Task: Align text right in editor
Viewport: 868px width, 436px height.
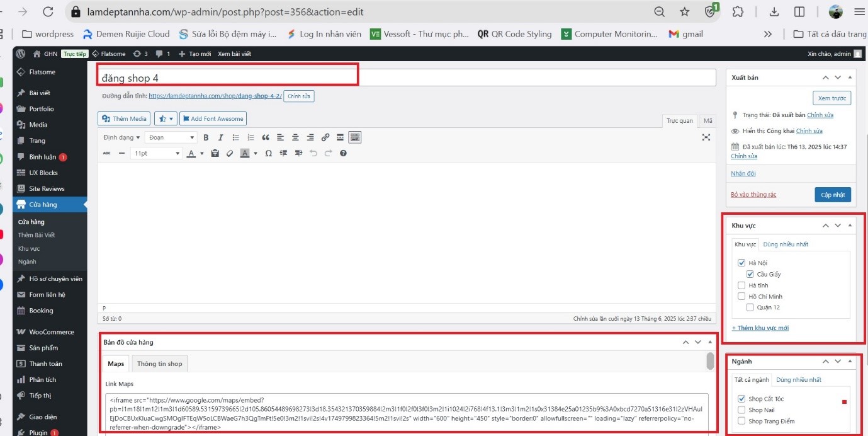Action: click(310, 137)
